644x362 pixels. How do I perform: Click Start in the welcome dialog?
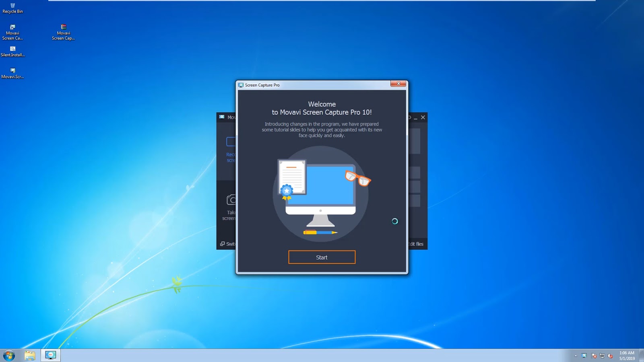(x=322, y=257)
